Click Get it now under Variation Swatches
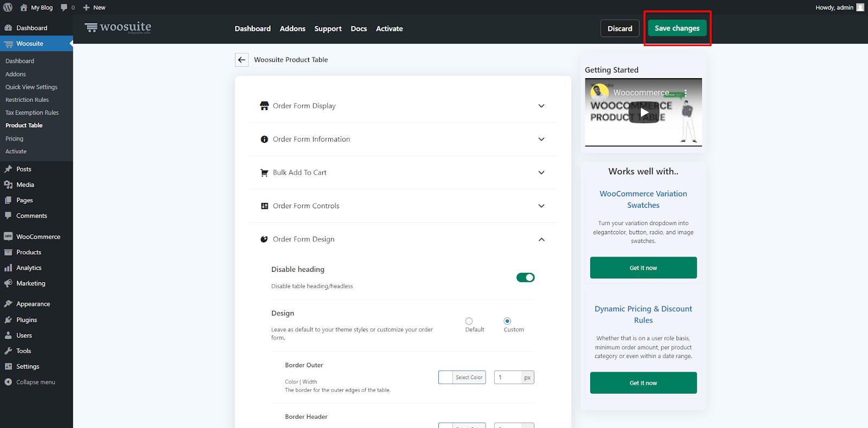 643,268
